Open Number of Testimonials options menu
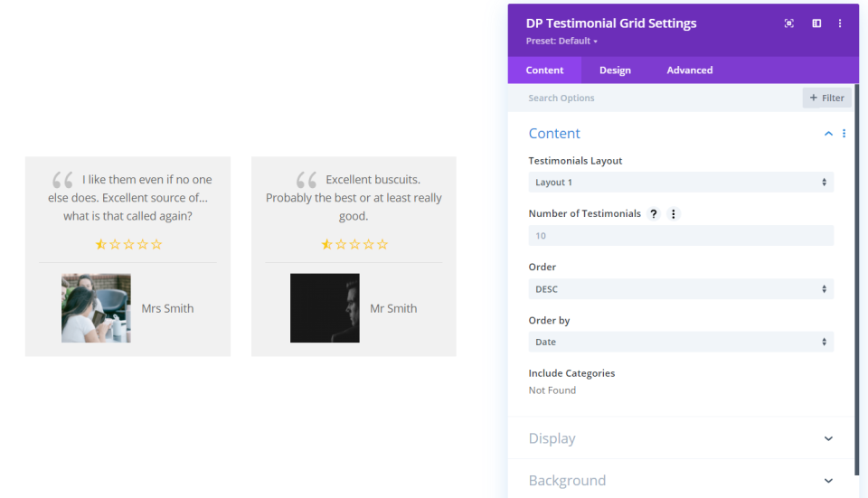Screen dimensions: 868x498 674,214
